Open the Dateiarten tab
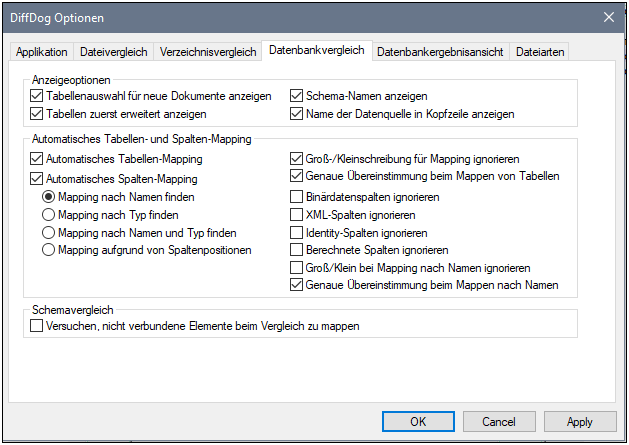Viewport: 629px width, 445px height. 540,52
